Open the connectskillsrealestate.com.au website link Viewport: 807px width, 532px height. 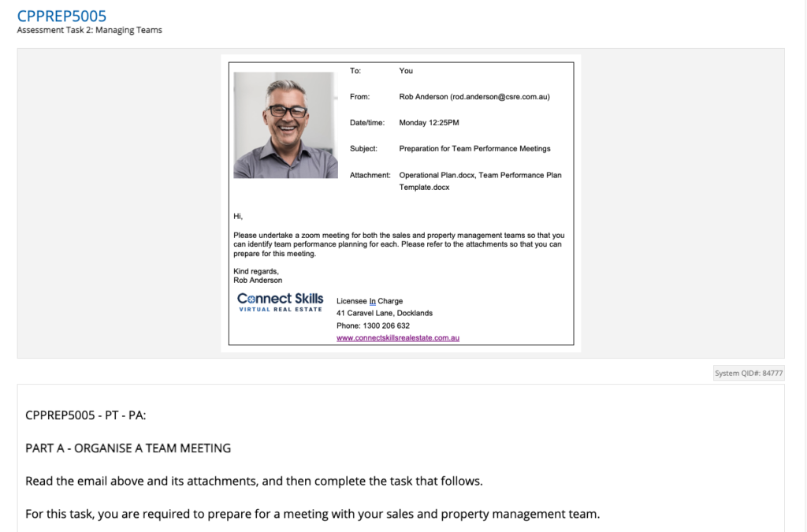[397, 337]
